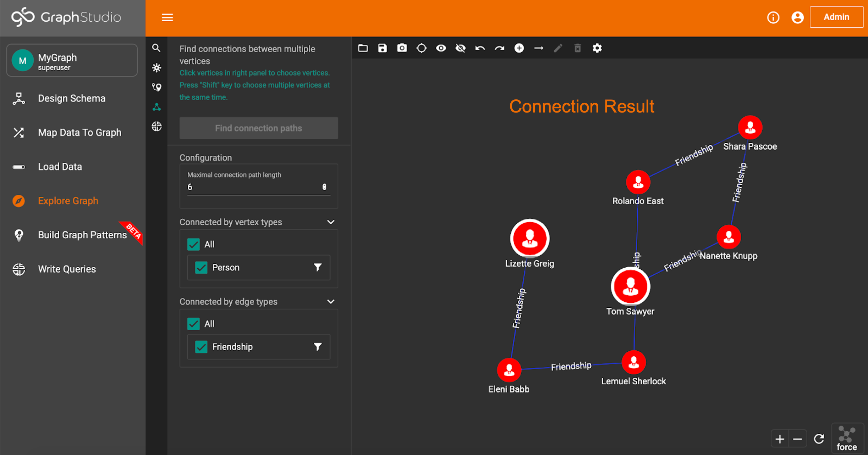Click the hide vertices crossed-eye icon
Viewport: 868px width, 455px height.
tap(460, 48)
